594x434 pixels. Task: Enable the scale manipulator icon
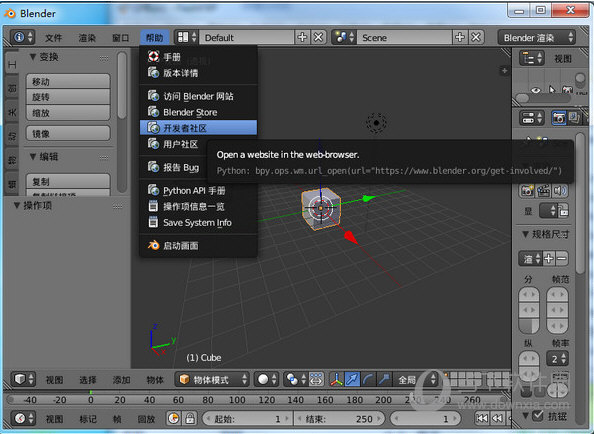coord(384,379)
